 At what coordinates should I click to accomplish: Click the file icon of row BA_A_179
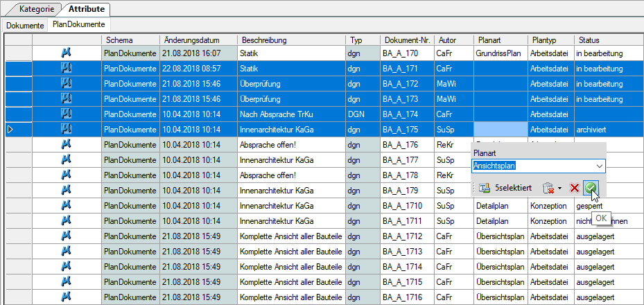coord(66,190)
